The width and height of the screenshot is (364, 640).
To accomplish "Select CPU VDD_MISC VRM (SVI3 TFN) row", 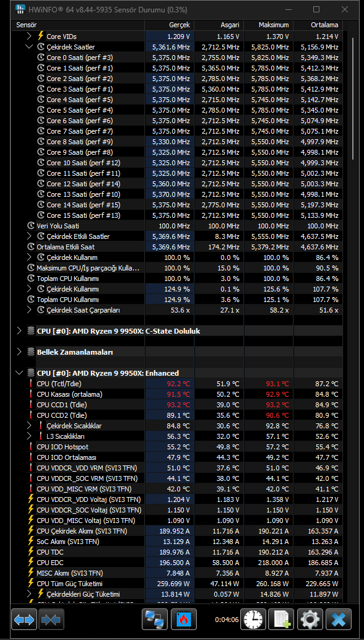I will (x=178, y=489).
